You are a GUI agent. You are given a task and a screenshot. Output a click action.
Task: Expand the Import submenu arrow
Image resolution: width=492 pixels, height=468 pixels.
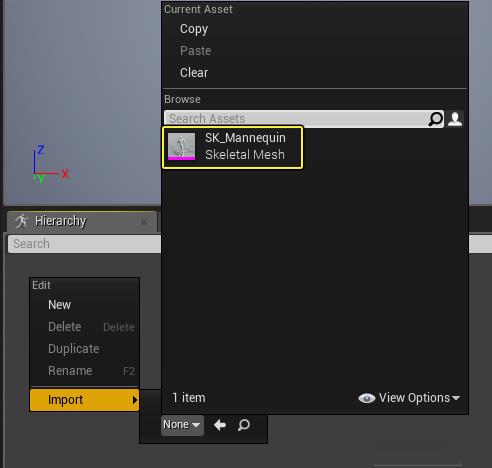134,400
